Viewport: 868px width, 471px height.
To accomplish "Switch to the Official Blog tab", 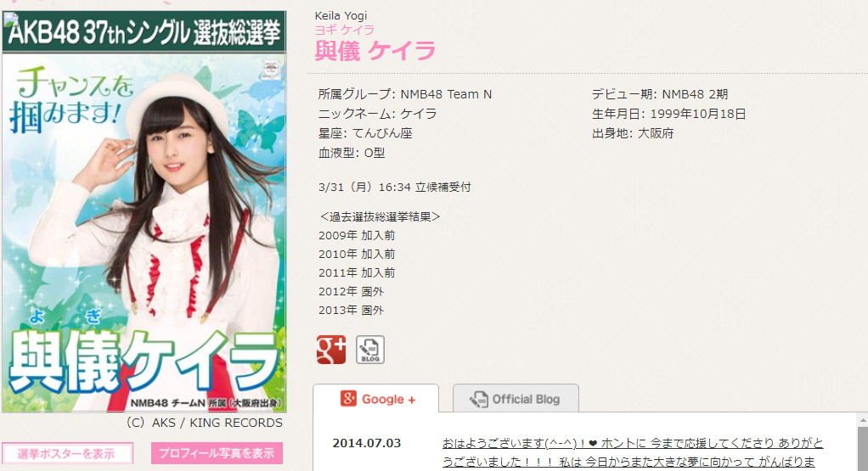I will 516,399.
